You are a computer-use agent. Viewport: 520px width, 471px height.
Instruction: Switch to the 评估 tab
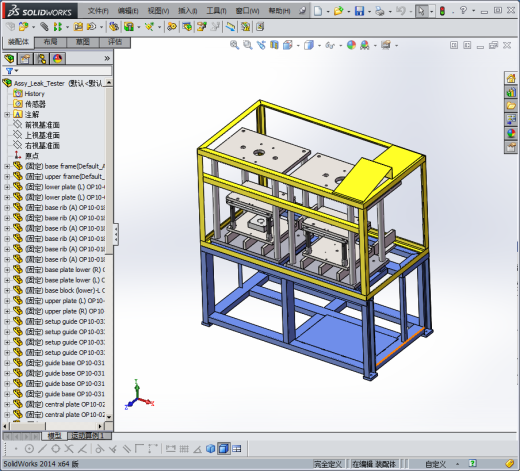coord(115,42)
